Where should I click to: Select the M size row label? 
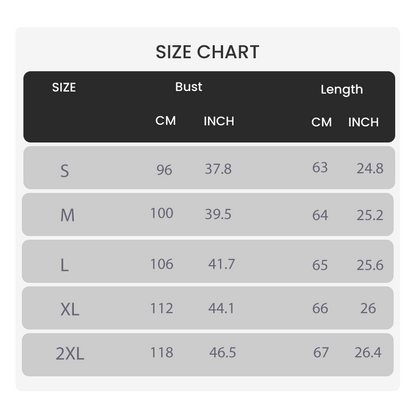[x=67, y=215]
